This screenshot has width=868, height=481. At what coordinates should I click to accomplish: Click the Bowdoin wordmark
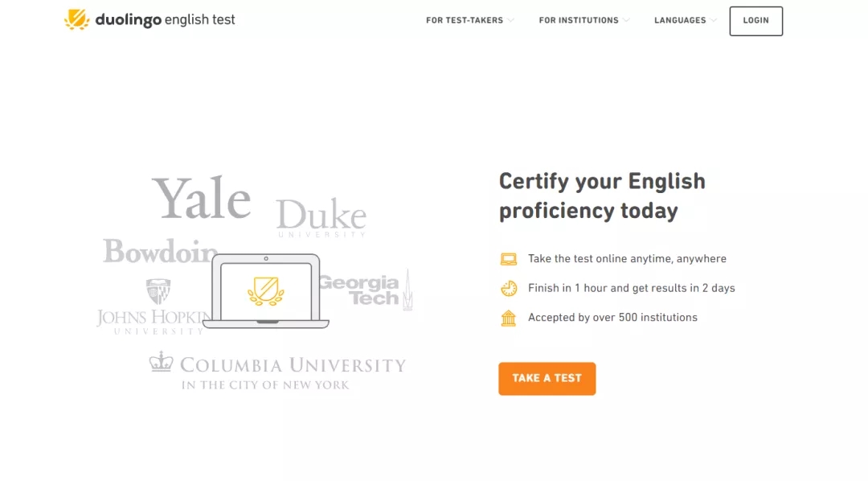click(159, 252)
